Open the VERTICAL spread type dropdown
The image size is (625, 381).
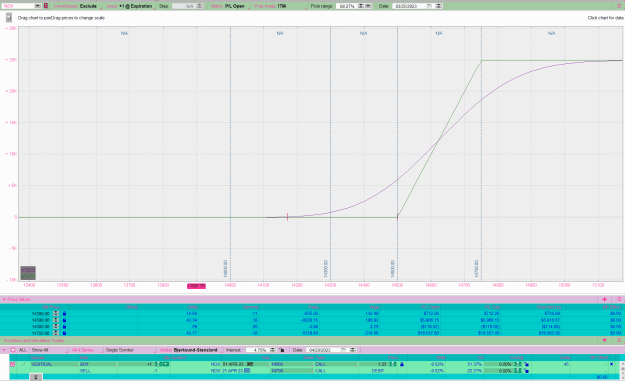53,364
